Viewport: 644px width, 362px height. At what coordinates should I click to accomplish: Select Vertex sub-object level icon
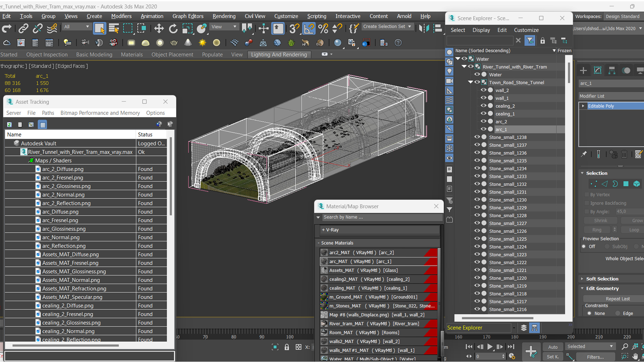click(x=594, y=184)
